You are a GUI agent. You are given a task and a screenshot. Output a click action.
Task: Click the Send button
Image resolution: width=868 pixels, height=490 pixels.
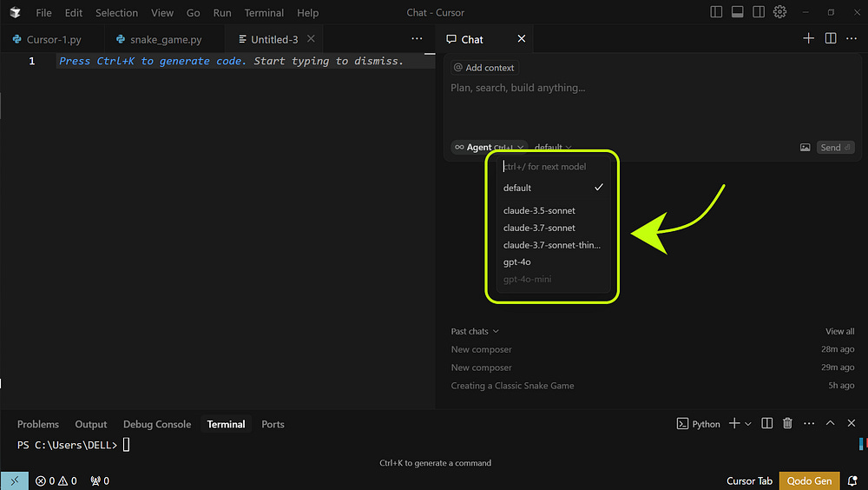click(835, 148)
